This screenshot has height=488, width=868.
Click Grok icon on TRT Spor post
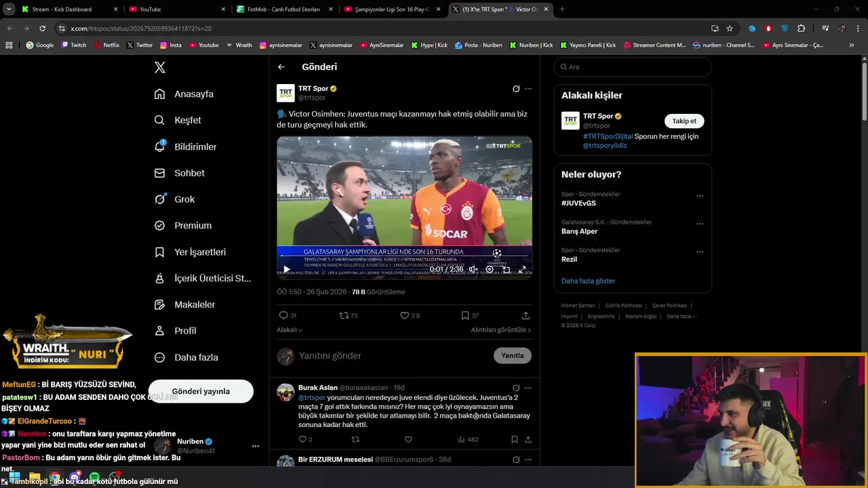tap(516, 89)
